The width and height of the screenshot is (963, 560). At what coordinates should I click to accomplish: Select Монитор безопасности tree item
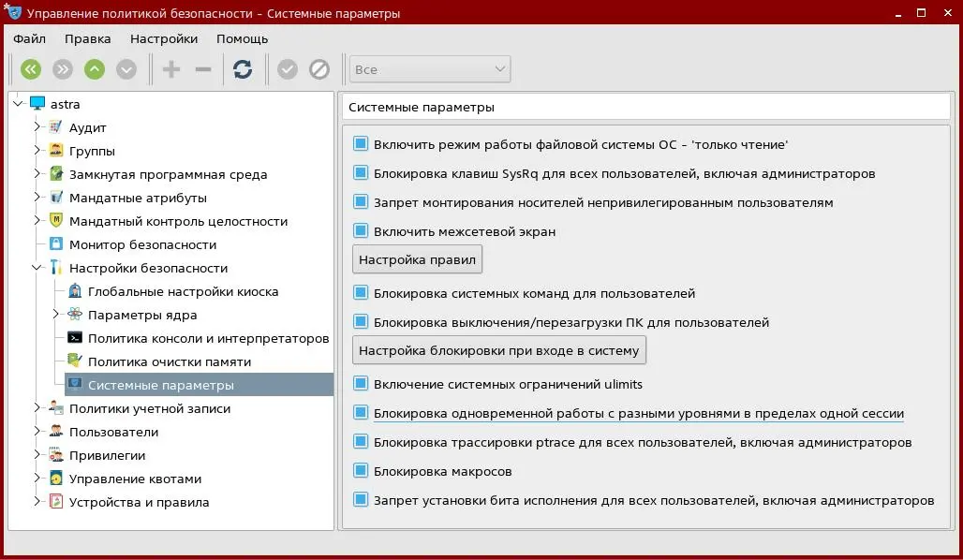pyautogui.click(x=142, y=244)
